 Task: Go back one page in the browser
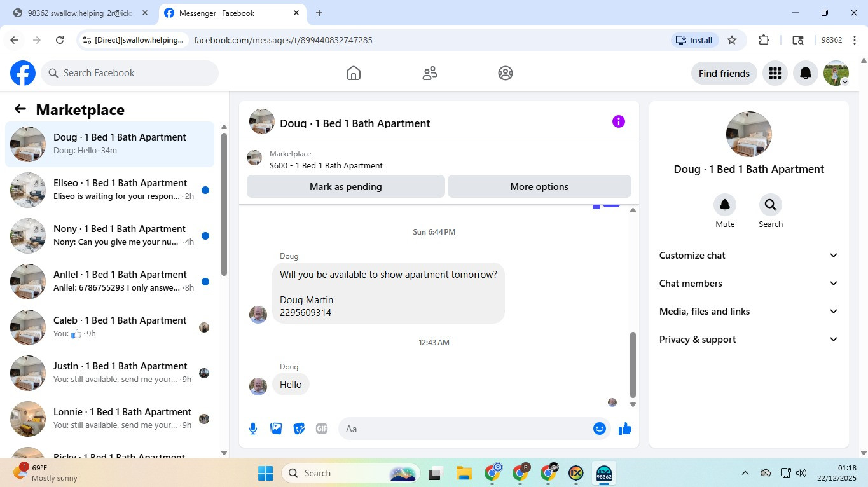point(14,40)
